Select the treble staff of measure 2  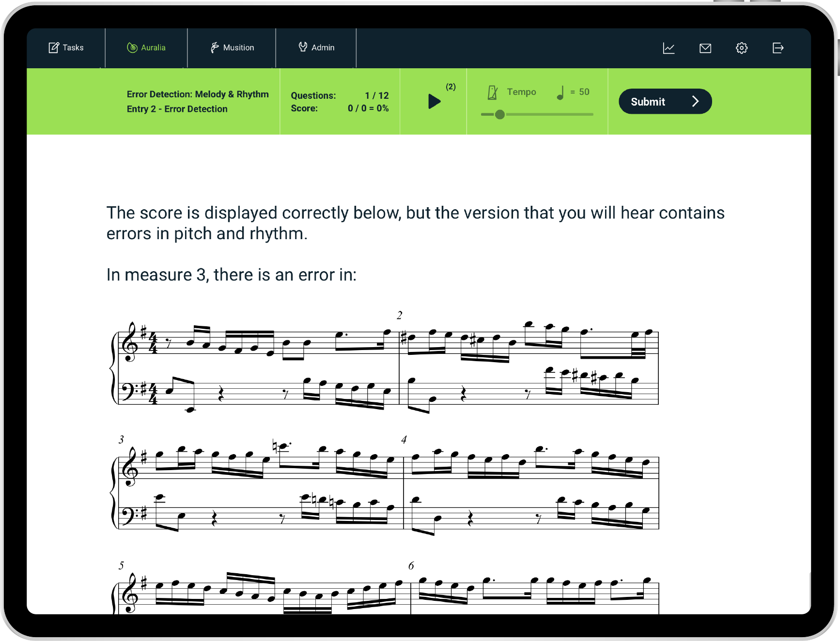coord(528,343)
